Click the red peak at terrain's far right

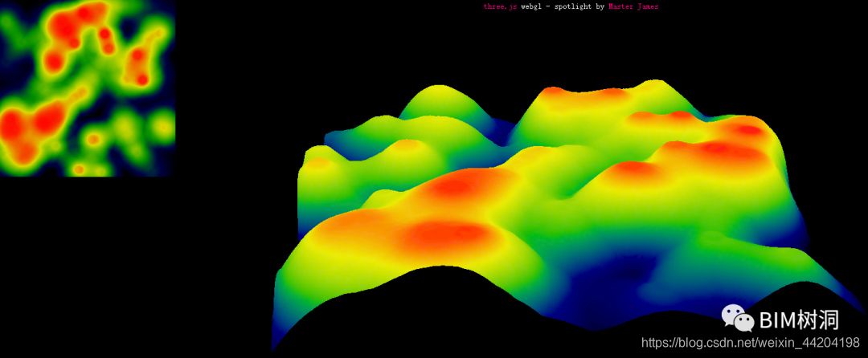point(747,131)
